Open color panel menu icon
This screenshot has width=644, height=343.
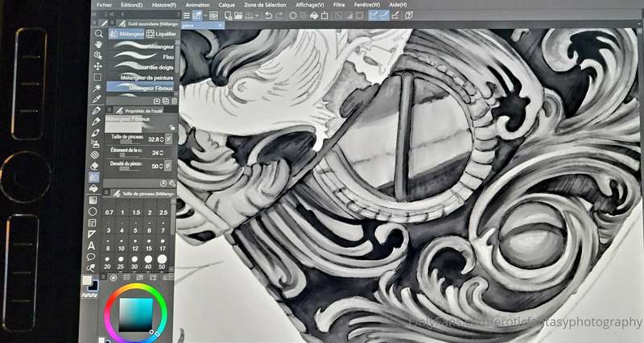[x=103, y=278]
